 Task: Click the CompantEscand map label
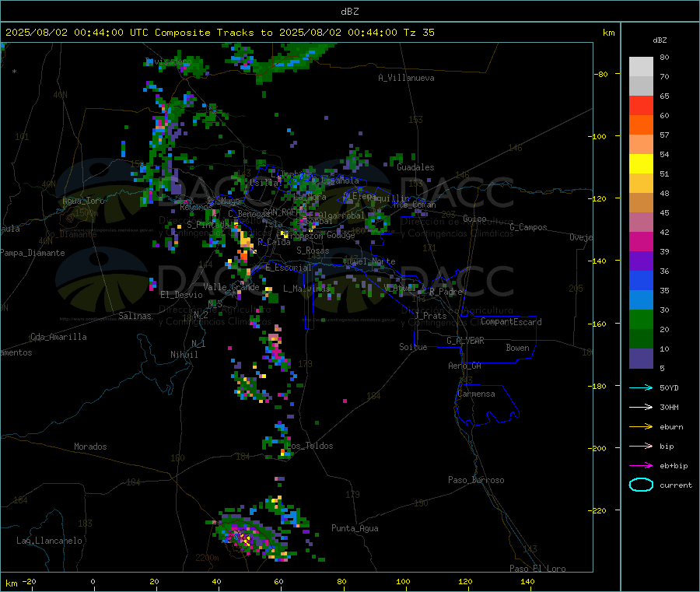[x=511, y=322]
